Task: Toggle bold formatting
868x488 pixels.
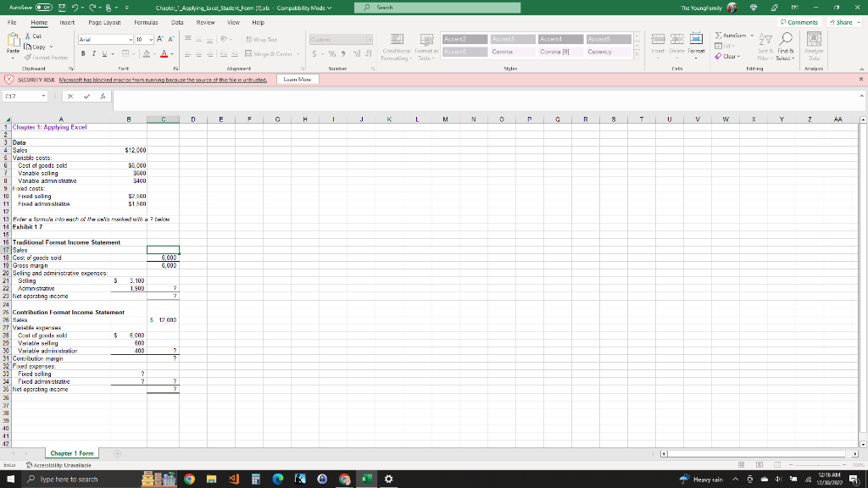Action: [x=82, y=53]
